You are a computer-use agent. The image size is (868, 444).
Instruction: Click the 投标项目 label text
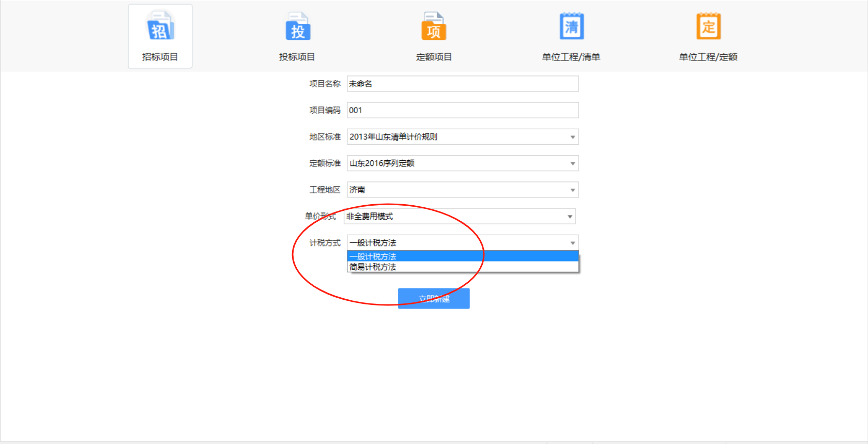click(297, 57)
